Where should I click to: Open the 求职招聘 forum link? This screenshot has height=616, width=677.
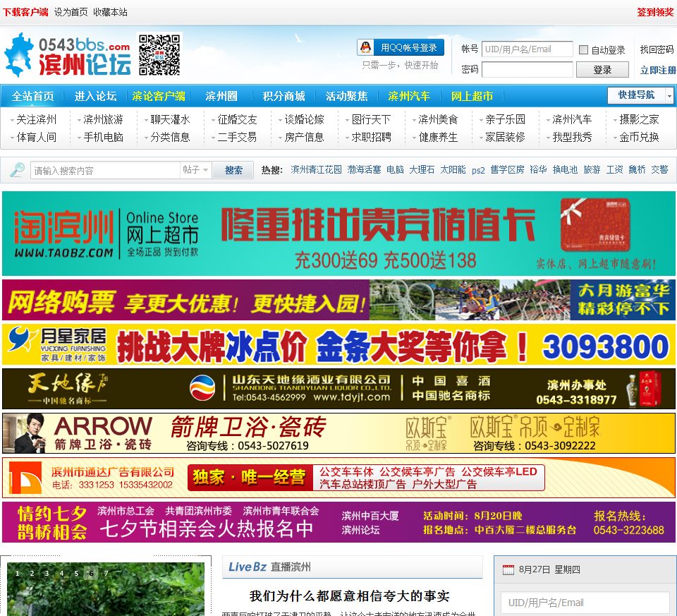pos(371,138)
